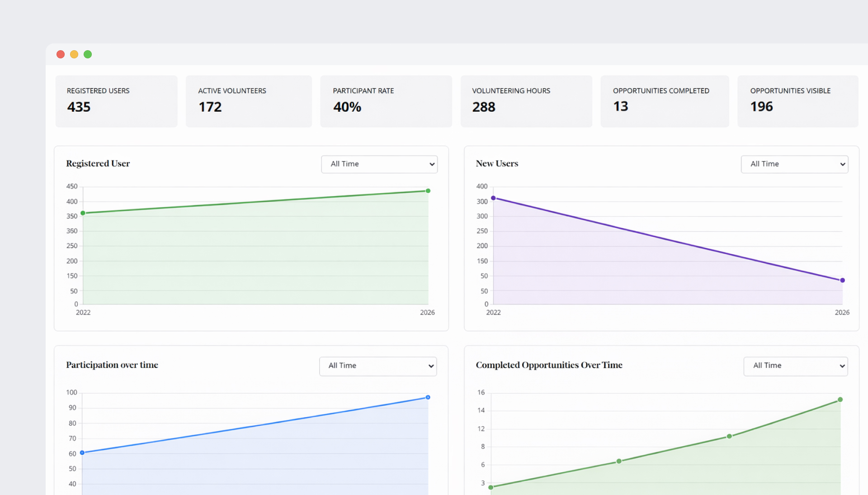Click the green maximize window dot
Viewport: 868px width, 495px height.
tap(88, 54)
